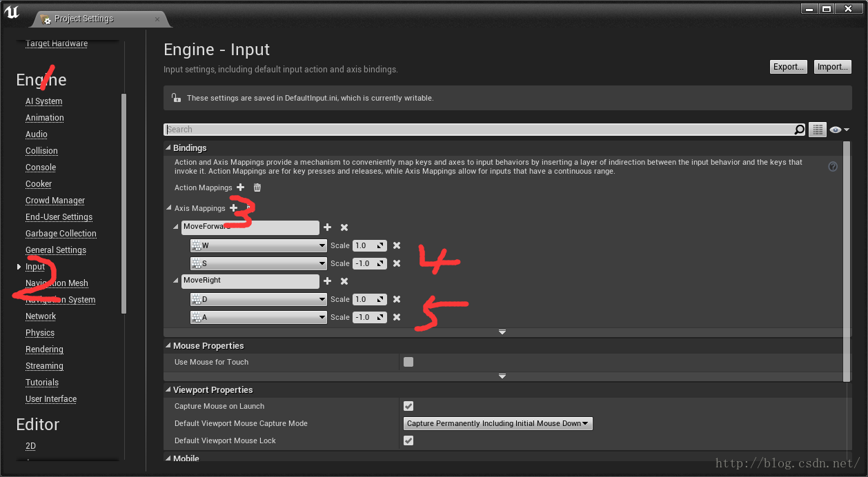Add a key binding to MoveForward

coord(327,227)
